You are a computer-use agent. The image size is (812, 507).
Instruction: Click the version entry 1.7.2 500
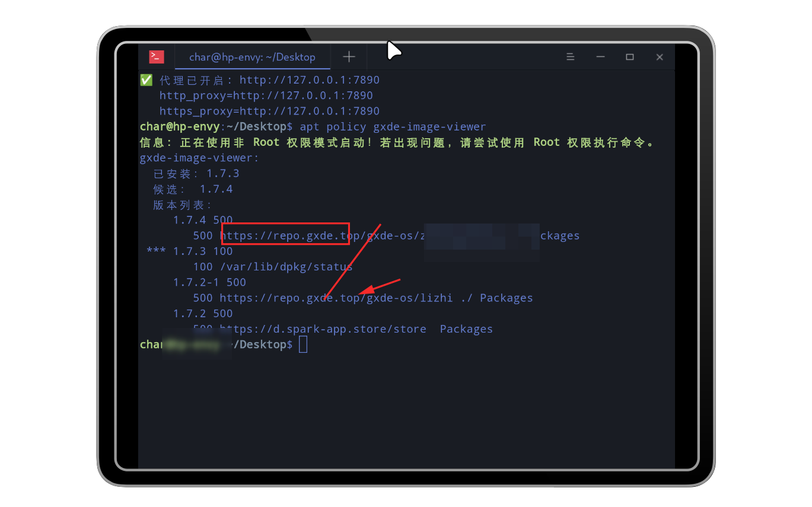coord(203,313)
